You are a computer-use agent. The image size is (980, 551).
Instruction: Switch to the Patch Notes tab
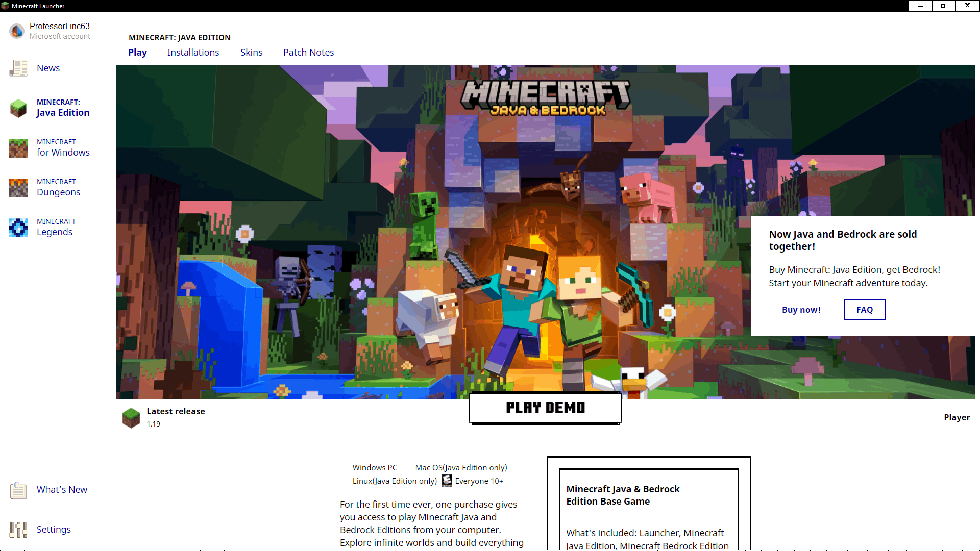point(308,52)
